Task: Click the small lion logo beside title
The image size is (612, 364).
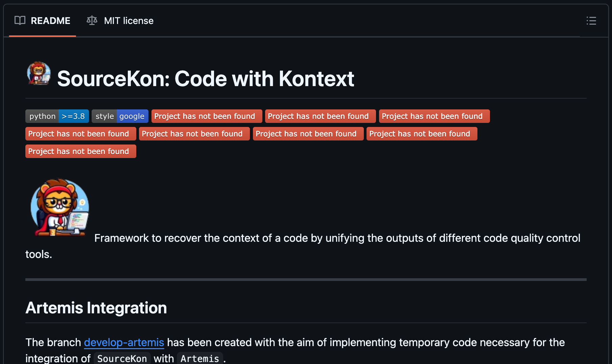Action: [39, 73]
